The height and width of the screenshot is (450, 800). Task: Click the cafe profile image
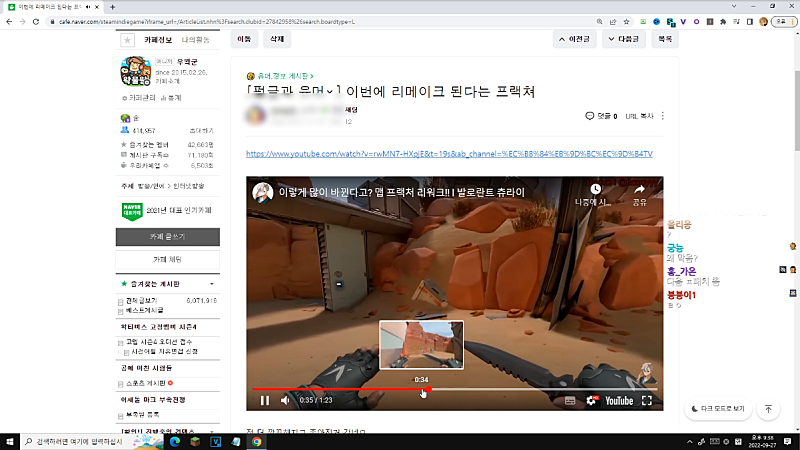tap(135, 71)
